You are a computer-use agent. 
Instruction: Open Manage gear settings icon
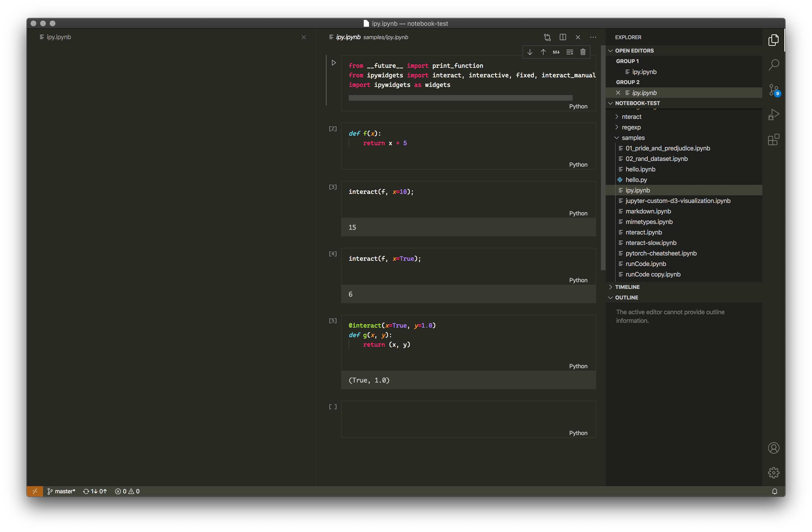(774, 473)
